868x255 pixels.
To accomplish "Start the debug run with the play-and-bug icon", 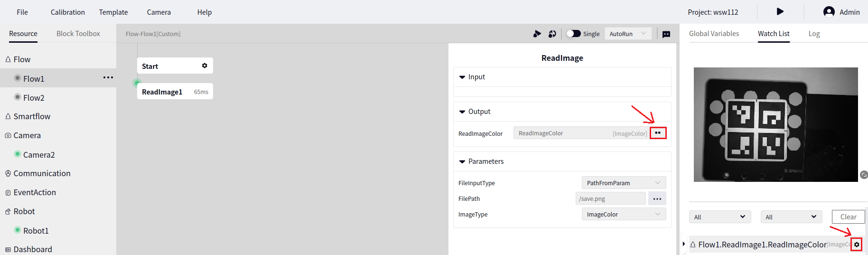I will point(537,34).
